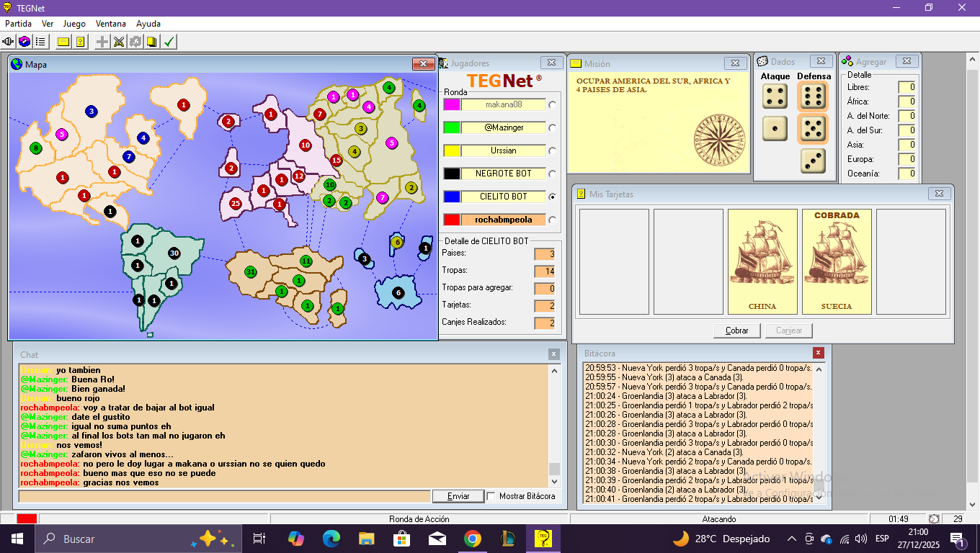
Task: Click the pink and blue globe toolbar icon
Action: (24, 42)
